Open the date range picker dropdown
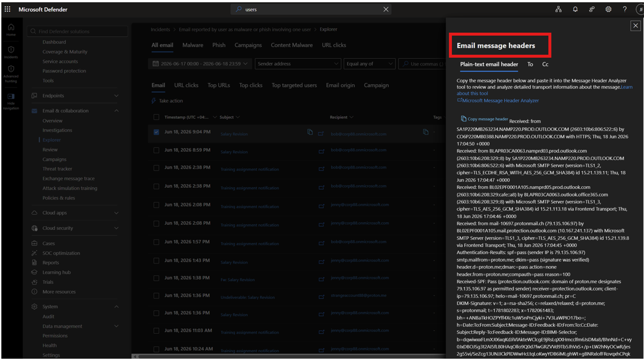 [x=200, y=63]
